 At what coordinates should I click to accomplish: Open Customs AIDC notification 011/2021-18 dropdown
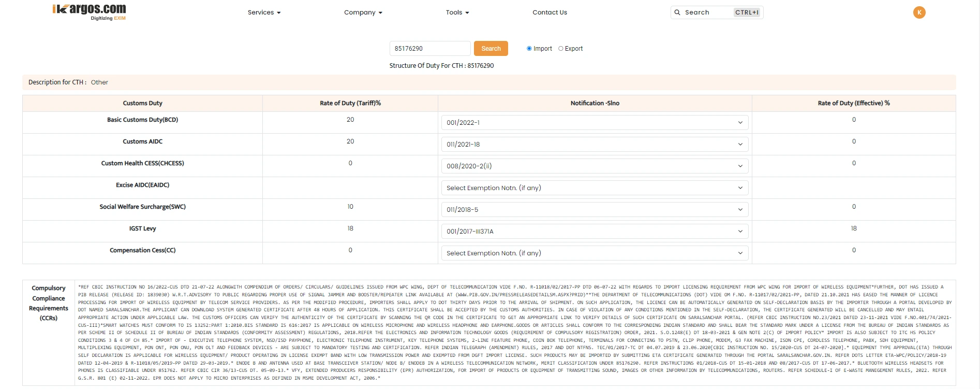595,145
